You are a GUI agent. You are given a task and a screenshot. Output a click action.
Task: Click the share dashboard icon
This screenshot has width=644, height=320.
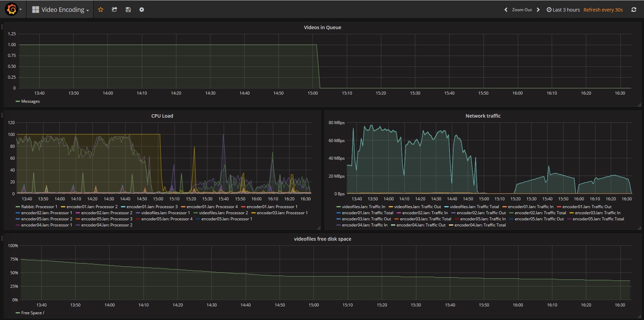coord(114,9)
